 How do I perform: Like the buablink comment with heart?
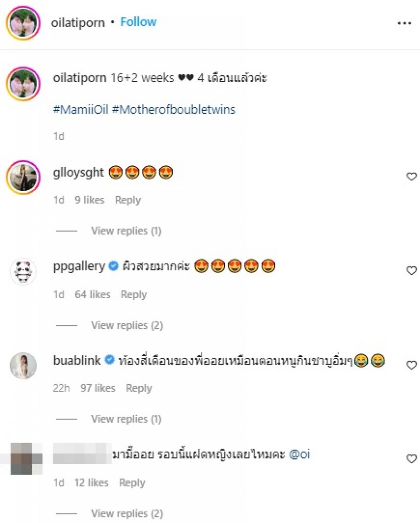click(412, 365)
